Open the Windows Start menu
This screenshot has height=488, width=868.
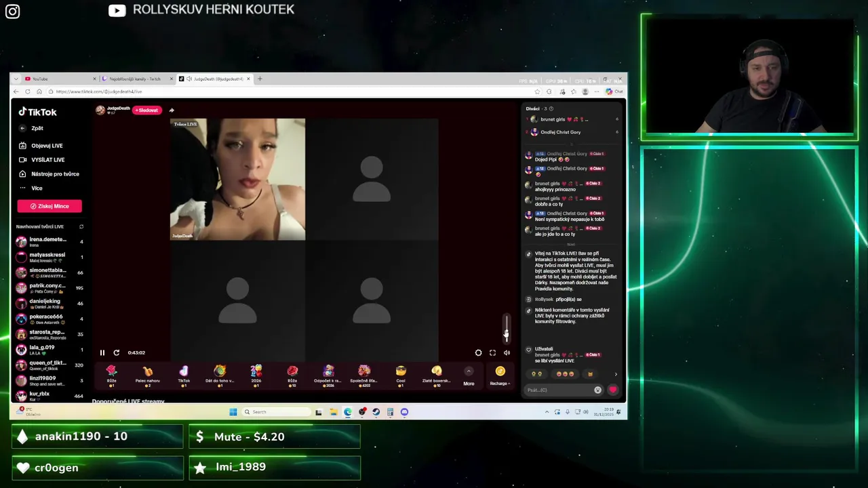[233, 411]
